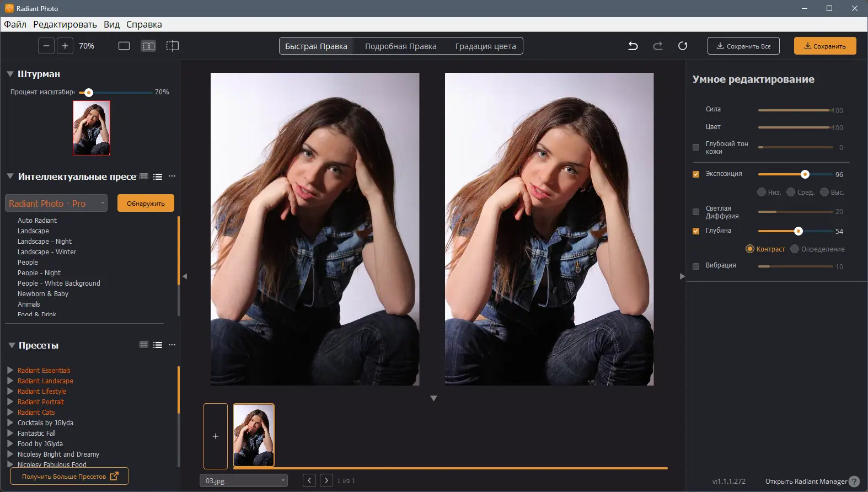
Task: Undo the last edit
Action: point(633,46)
